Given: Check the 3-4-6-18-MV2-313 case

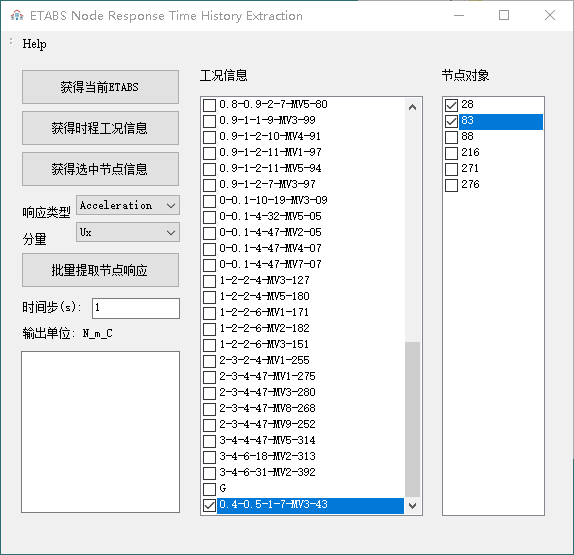Looking at the screenshot, I should pos(209,457).
